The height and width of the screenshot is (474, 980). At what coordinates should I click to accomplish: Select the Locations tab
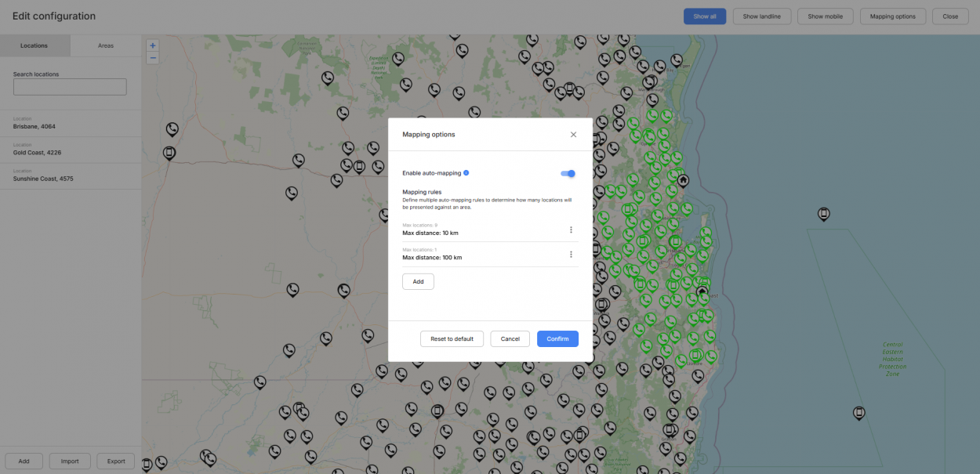point(35,45)
